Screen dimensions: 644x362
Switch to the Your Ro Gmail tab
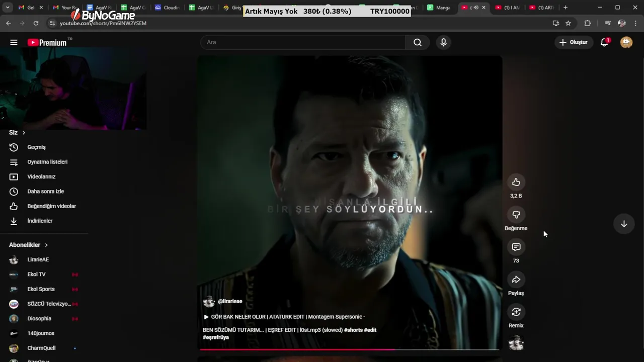(x=66, y=8)
